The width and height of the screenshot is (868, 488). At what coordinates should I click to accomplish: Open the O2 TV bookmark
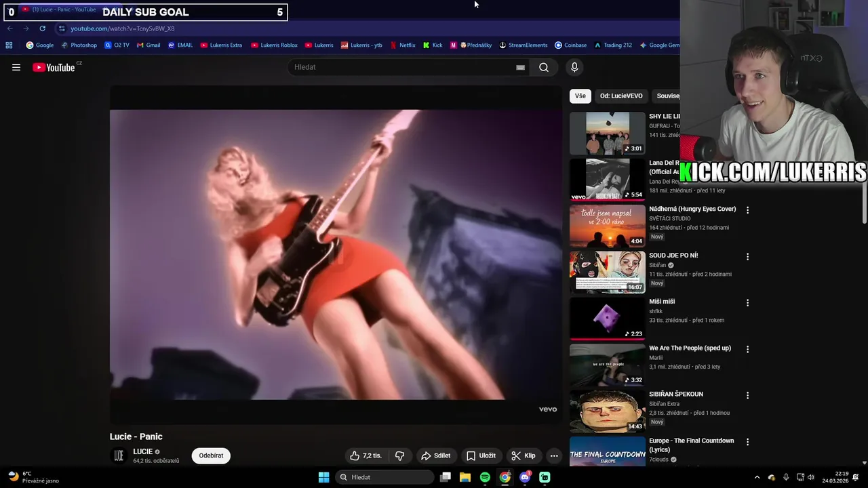click(x=117, y=45)
